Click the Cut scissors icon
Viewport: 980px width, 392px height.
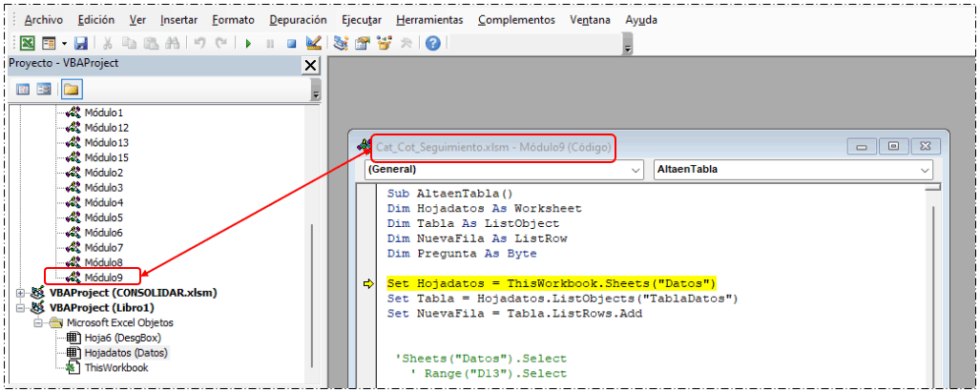(107, 43)
